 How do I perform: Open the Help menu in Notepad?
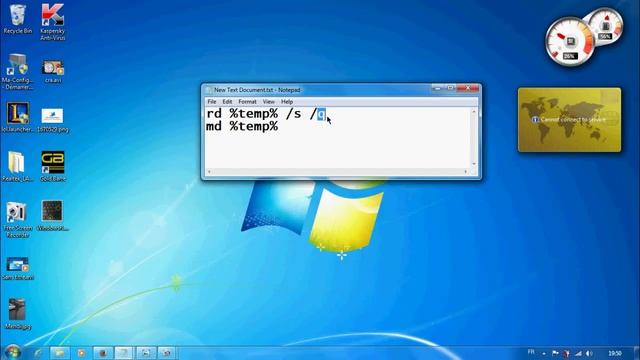pos(287,102)
